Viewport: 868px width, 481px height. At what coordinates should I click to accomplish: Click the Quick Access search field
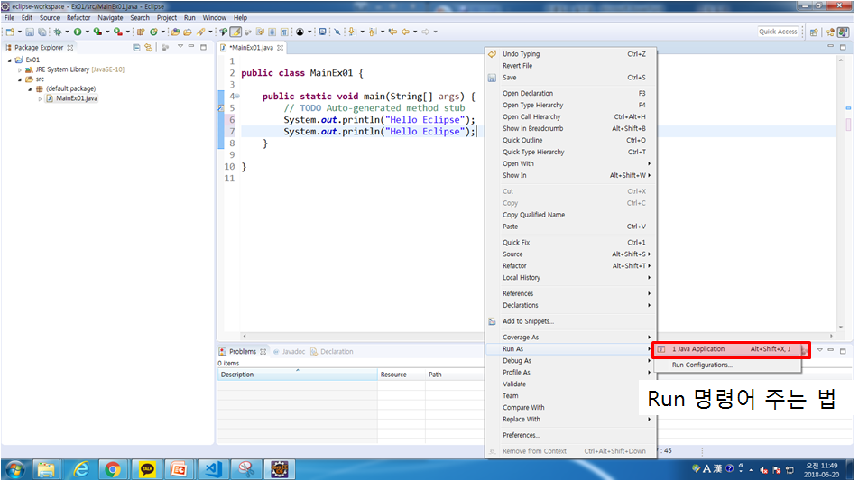pos(778,32)
